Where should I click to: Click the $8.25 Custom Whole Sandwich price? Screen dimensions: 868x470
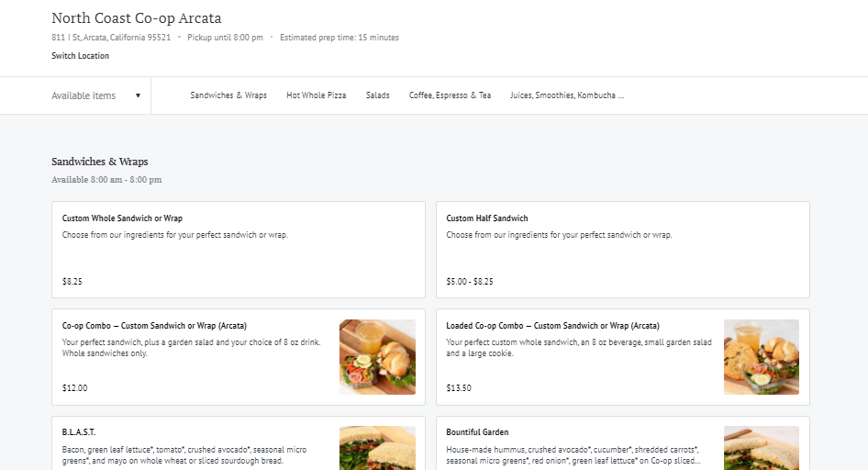(72, 282)
